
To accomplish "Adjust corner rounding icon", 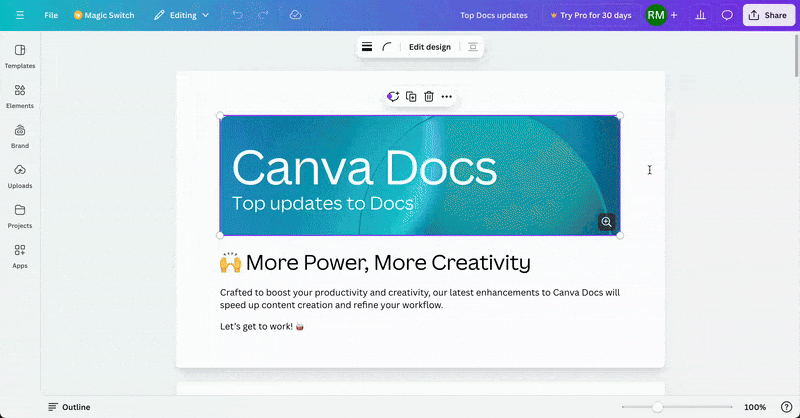I will (x=387, y=47).
